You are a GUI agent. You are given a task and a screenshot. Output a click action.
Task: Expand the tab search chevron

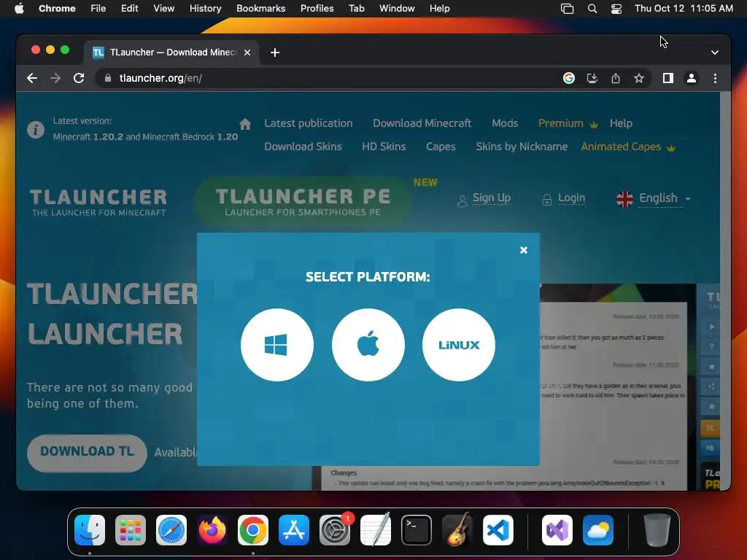tap(715, 52)
